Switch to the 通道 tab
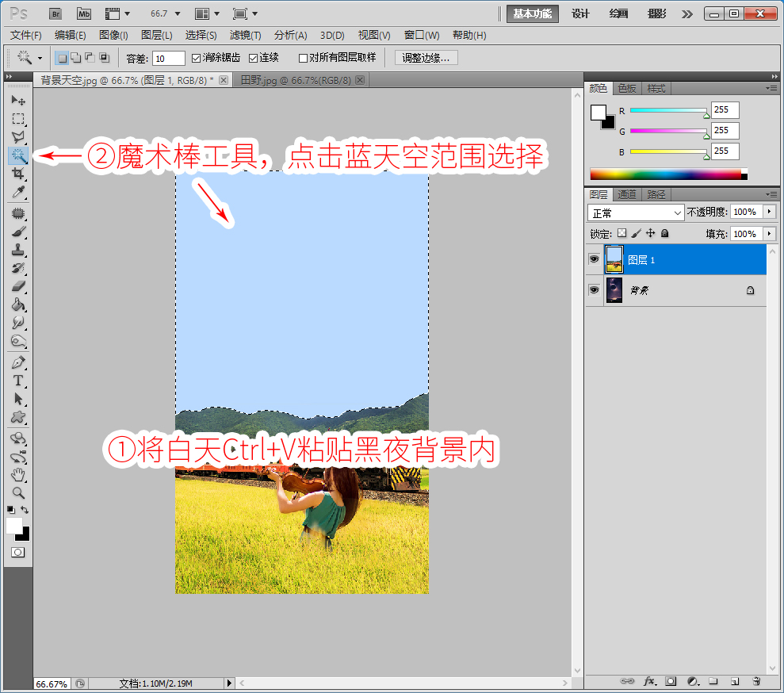This screenshot has width=784, height=693. pos(626,193)
